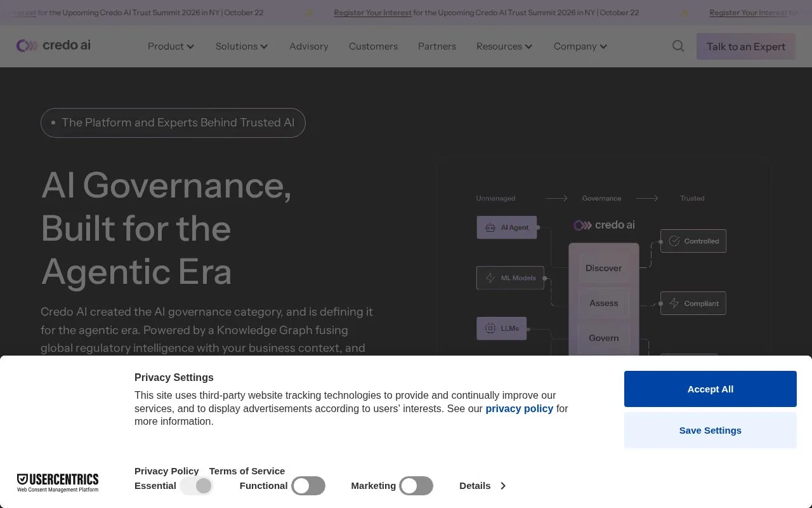This screenshot has width=812, height=508.
Task: Open the search magnifier icon
Action: 678,46
